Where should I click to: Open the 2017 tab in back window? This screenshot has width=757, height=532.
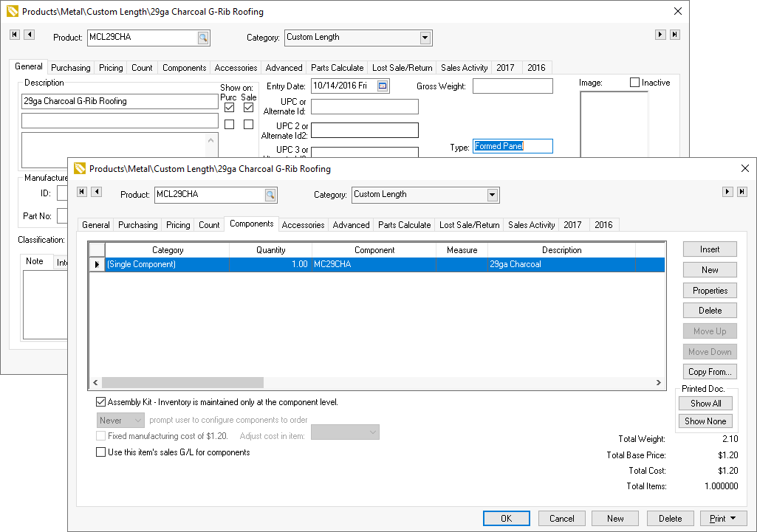point(505,68)
